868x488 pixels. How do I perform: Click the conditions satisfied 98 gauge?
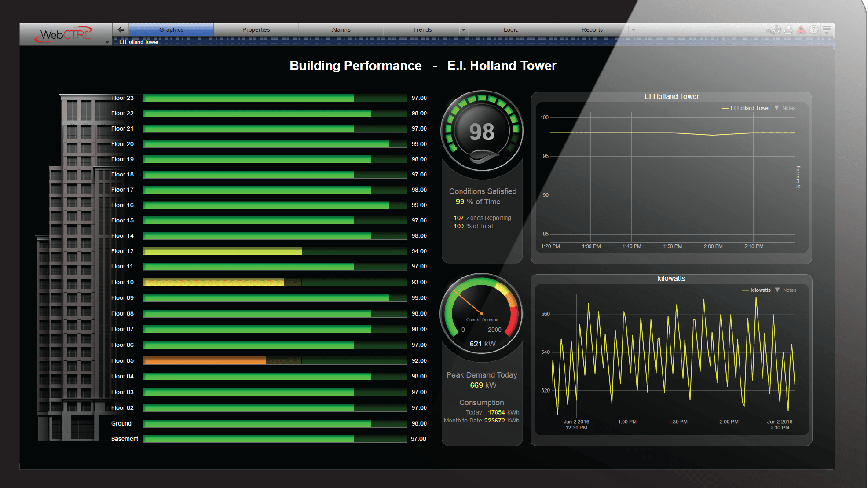(482, 131)
